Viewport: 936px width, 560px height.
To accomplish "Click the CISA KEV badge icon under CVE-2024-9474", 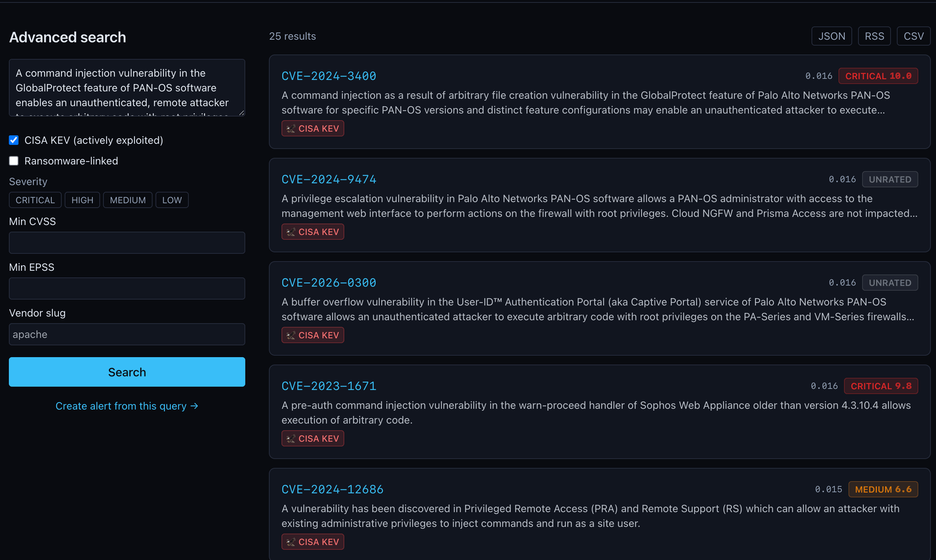I will pyautogui.click(x=291, y=232).
